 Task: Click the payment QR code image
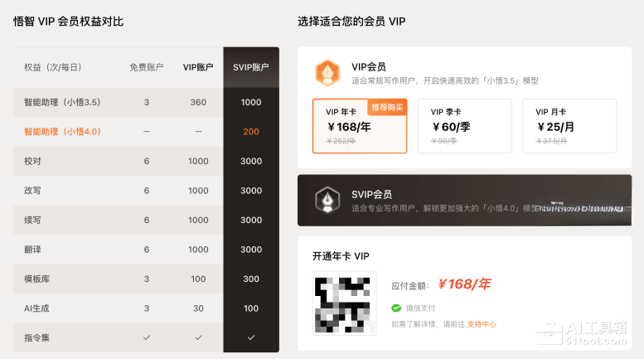pyautogui.click(x=345, y=303)
